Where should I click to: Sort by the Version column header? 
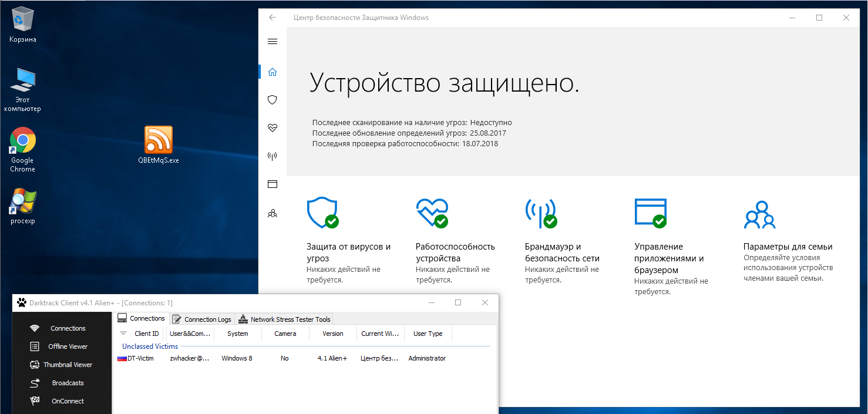(333, 334)
